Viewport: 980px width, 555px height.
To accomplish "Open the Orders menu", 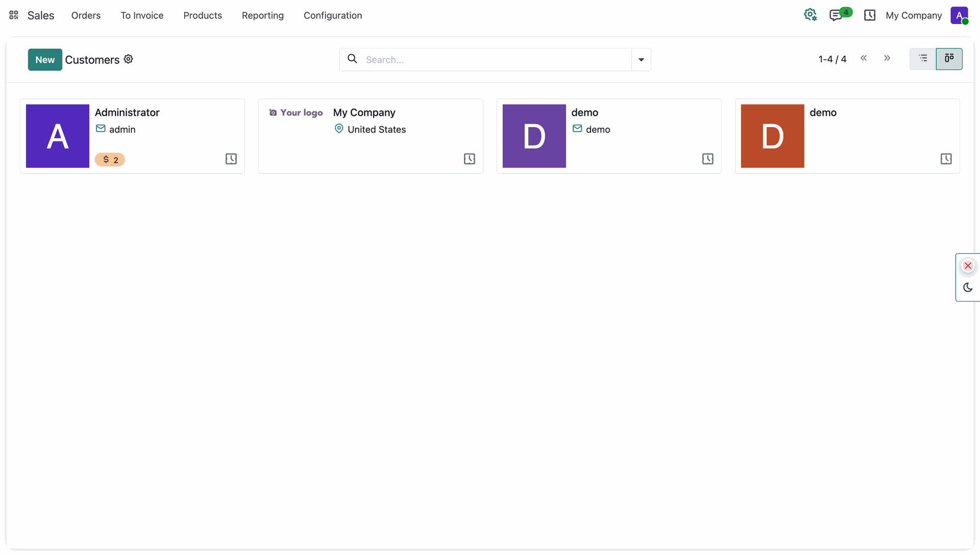I will pyautogui.click(x=86, y=15).
